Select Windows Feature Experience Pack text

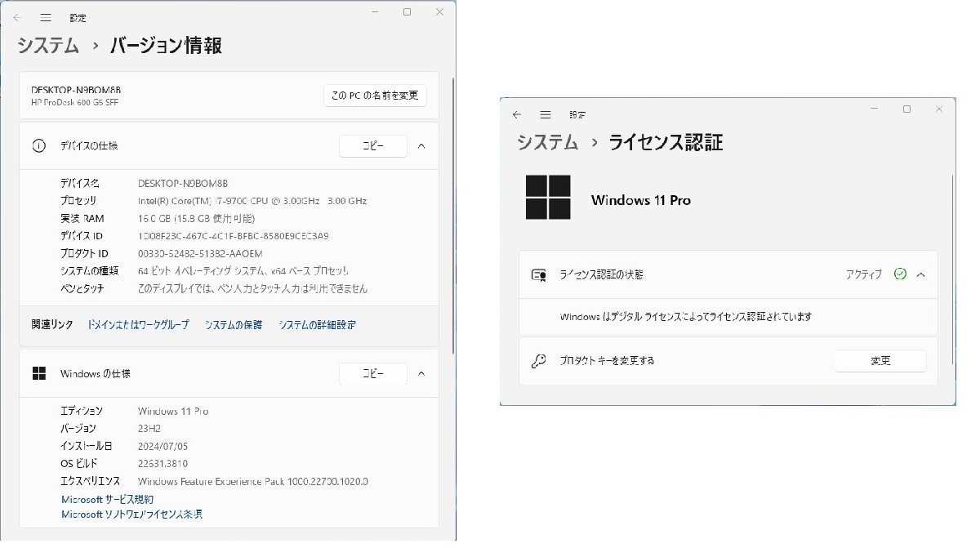click(x=253, y=482)
